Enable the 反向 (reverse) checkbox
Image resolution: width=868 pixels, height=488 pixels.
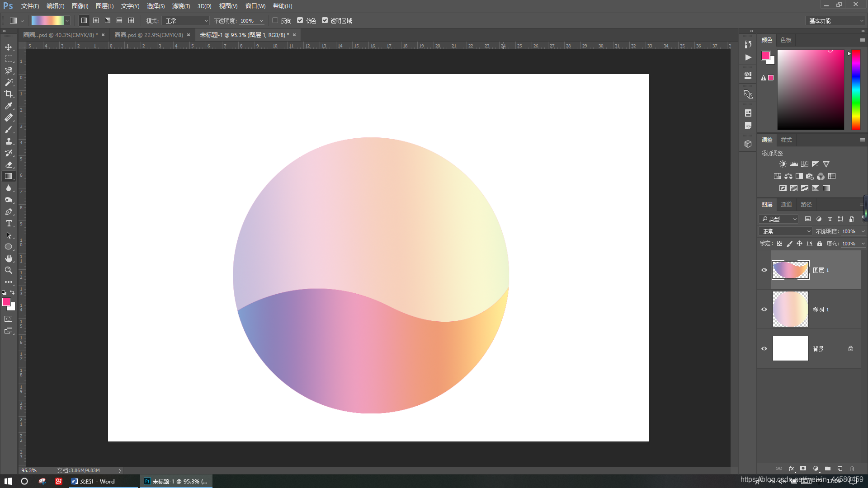275,20
